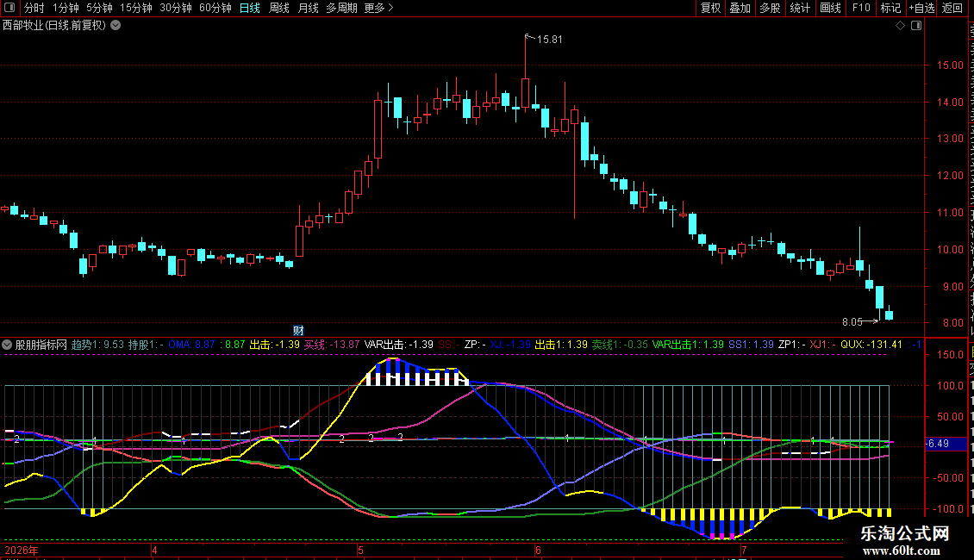Toggle the left sidebar panel icon

pyautogui.click(x=9, y=8)
